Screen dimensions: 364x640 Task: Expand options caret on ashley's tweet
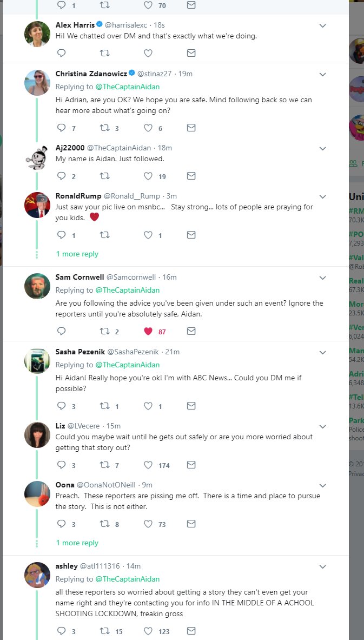322,566
